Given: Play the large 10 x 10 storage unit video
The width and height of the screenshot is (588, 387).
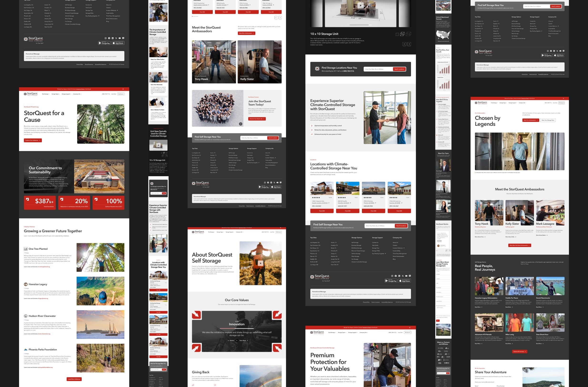Looking at the screenshot, I should pyautogui.click(x=360, y=5).
